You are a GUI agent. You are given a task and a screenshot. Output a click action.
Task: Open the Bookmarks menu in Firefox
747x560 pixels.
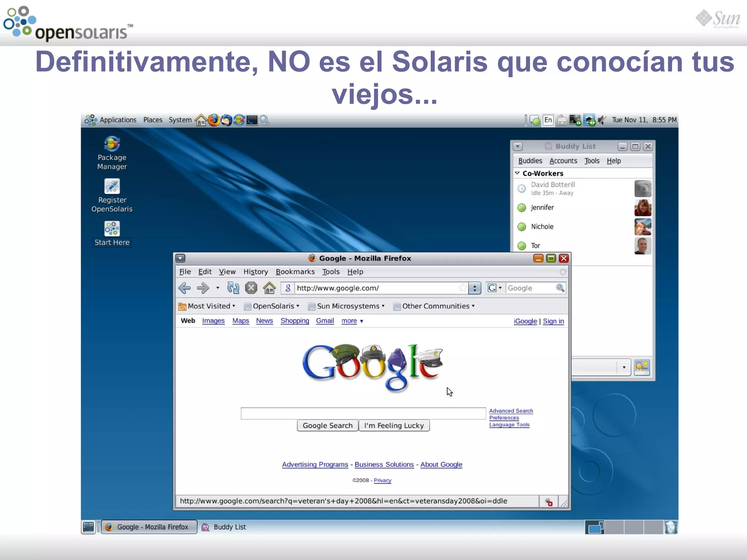[x=295, y=272]
